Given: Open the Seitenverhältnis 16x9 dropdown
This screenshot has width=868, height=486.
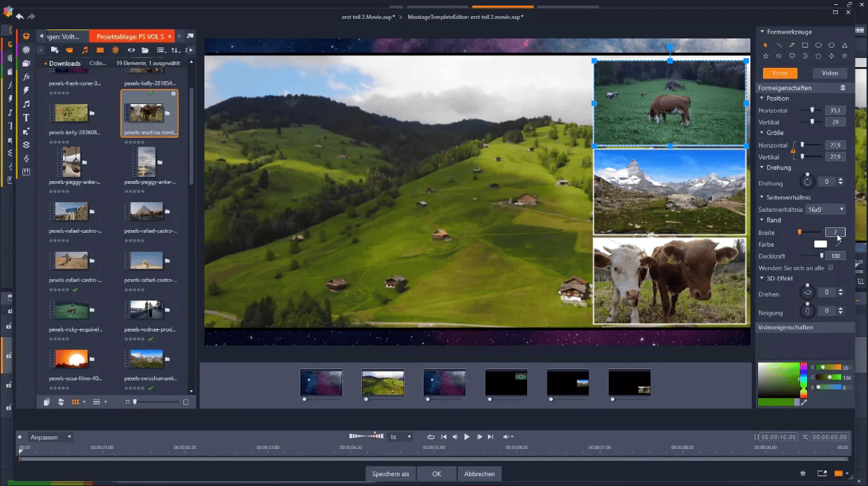Looking at the screenshot, I should pos(825,209).
